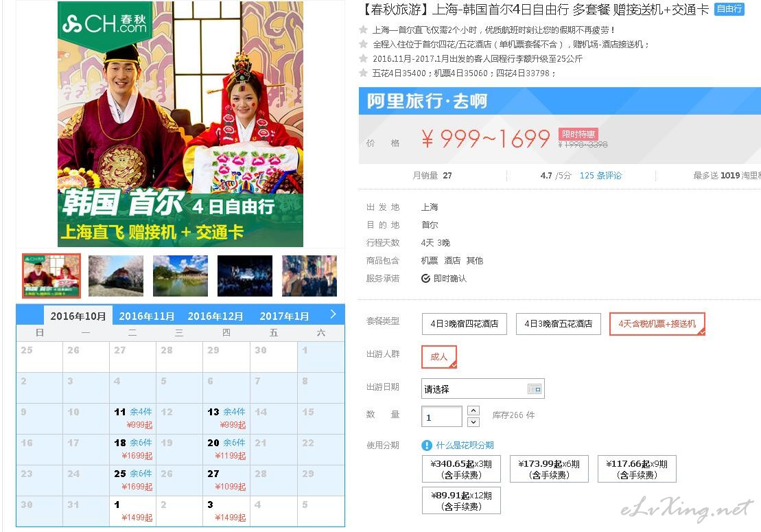
Task: Click the main Seoul product image
Action: [180, 124]
